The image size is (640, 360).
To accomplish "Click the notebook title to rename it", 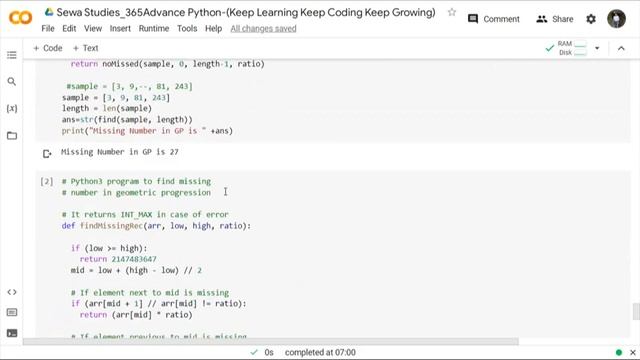I will pos(246,12).
